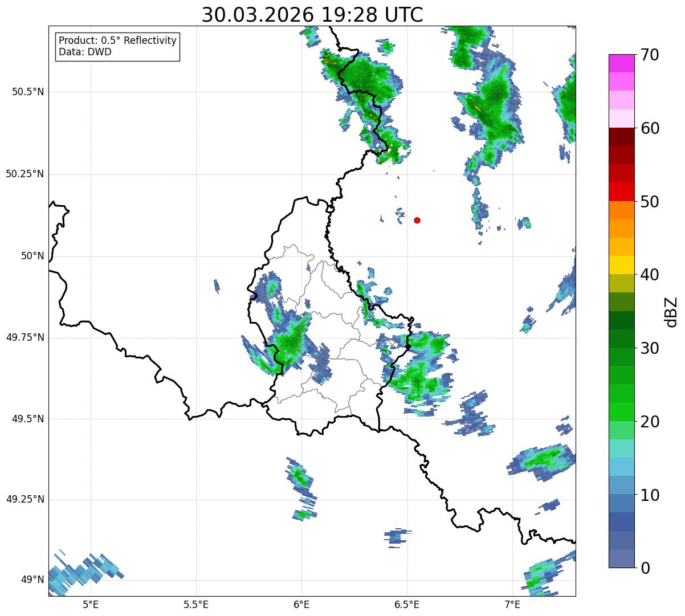Image resolution: width=685 pixels, height=616 pixels.
Task: Click 'Product: 0.5° Reflectivity' in the legend box
Action: [117, 41]
